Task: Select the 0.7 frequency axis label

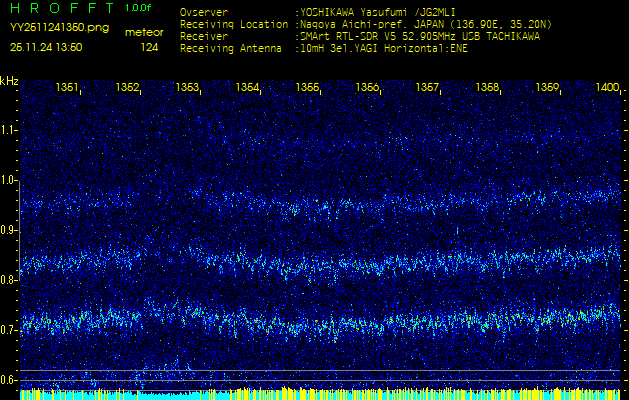Action: point(9,330)
